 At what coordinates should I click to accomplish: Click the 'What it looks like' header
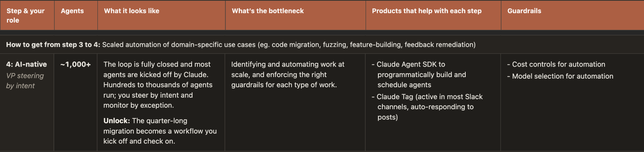tap(132, 11)
